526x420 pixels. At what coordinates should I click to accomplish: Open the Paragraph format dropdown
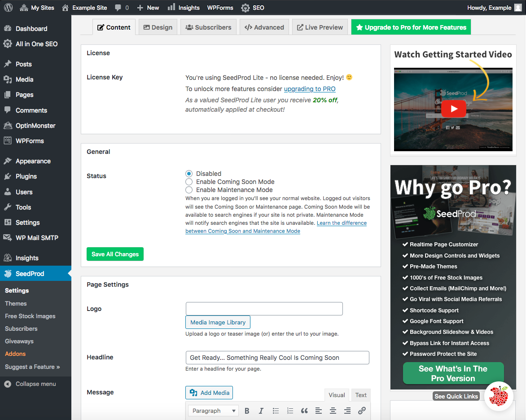pyautogui.click(x=213, y=411)
